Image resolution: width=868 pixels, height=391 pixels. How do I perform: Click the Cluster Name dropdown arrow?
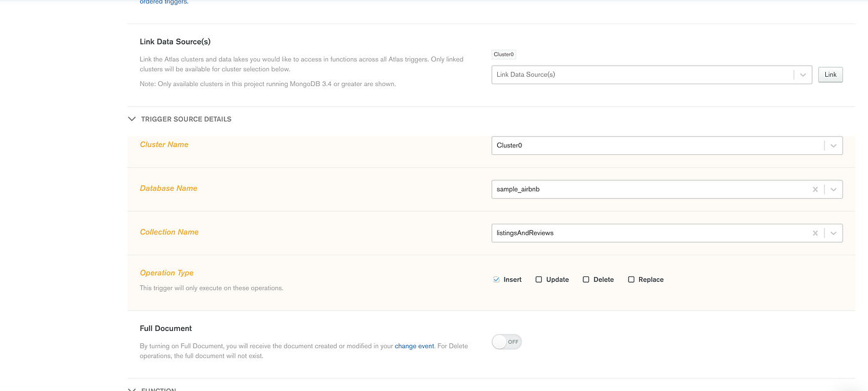click(833, 145)
